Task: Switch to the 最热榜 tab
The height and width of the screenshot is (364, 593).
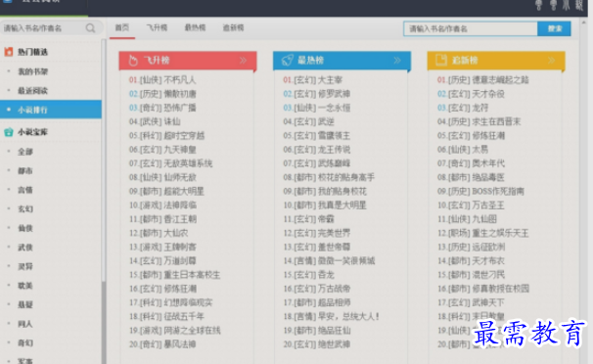Action: [195, 27]
